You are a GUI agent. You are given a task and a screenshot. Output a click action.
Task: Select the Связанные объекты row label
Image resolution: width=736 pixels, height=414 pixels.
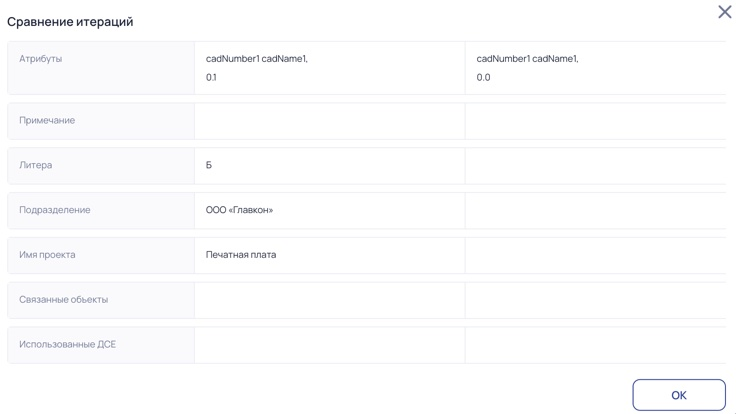[x=63, y=299]
